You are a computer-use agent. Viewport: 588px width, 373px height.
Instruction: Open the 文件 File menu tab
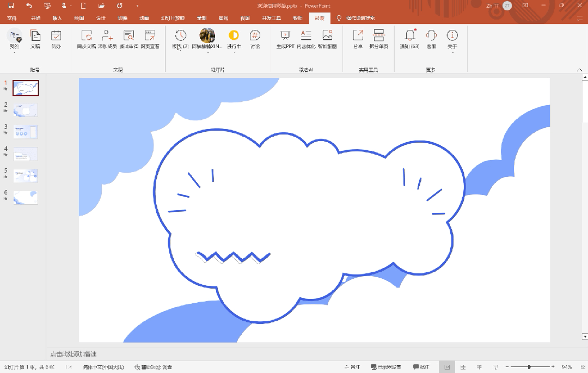click(x=11, y=18)
